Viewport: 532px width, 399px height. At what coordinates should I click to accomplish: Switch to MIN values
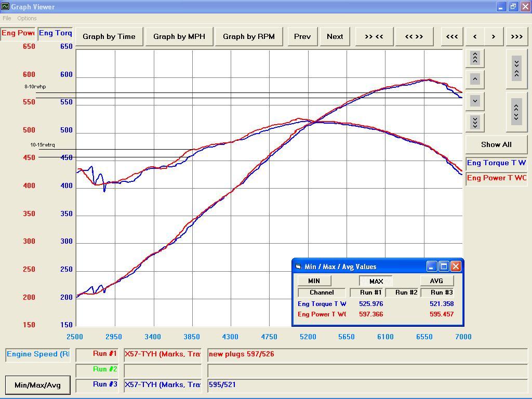coord(314,281)
